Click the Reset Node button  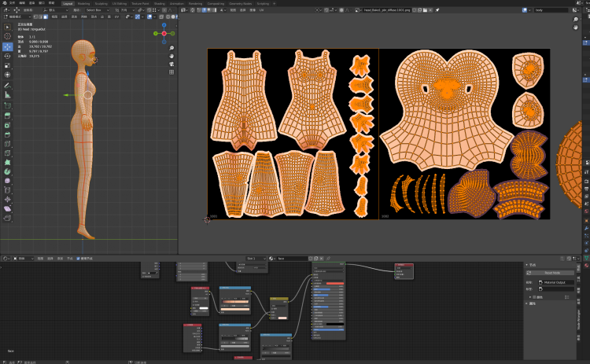click(551, 273)
